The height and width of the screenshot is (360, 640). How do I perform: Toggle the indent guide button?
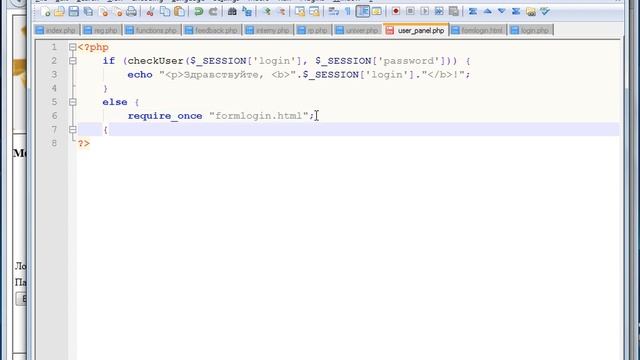362,11
